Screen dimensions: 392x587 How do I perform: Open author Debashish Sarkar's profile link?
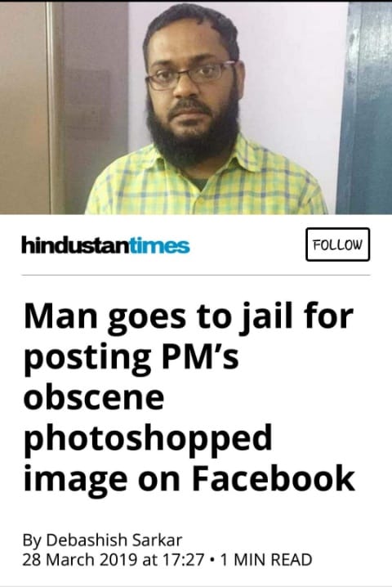(114, 540)
